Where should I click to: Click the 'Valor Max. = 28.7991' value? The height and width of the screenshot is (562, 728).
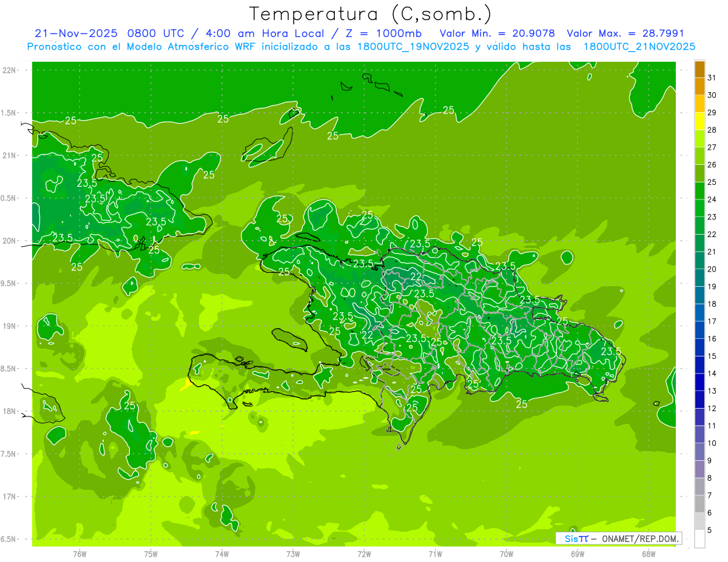click(625, 33)
